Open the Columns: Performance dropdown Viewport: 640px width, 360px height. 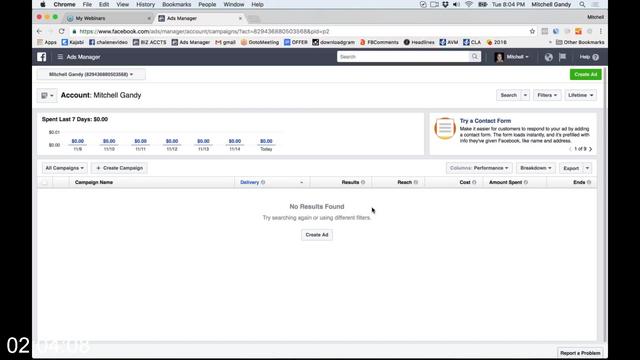(x=479, y=168)
